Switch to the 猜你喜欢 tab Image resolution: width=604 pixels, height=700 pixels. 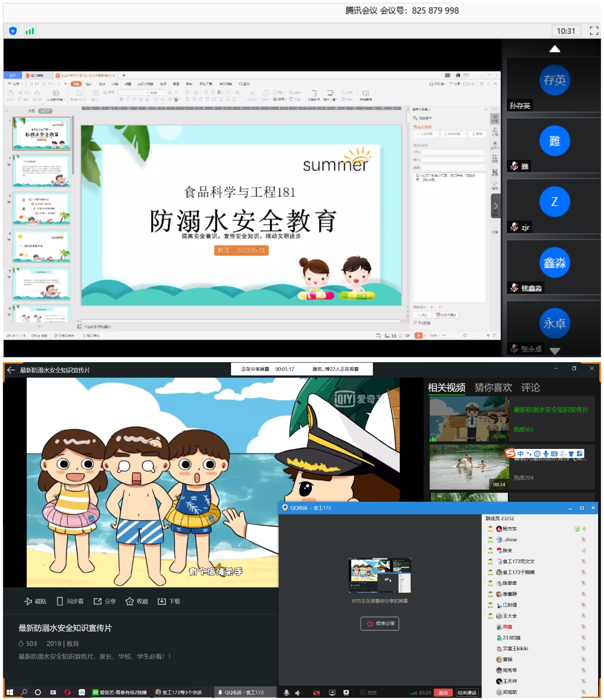[493, 388]
